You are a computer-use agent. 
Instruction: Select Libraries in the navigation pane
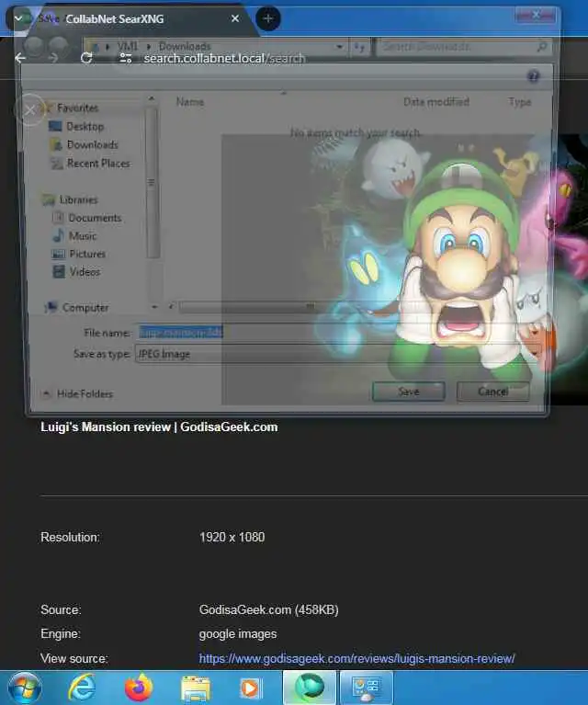click(78, 199)
